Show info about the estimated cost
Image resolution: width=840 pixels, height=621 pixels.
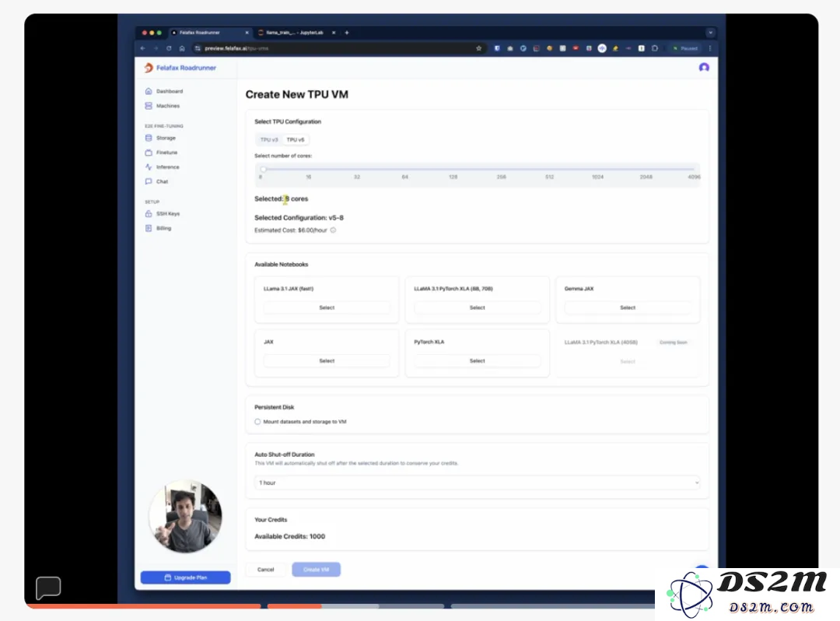(333, 230)
